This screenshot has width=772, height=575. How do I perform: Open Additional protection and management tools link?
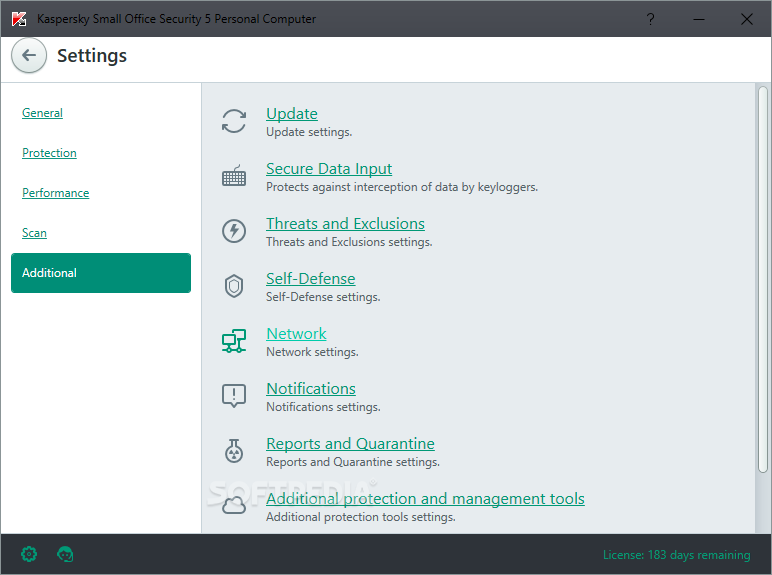pyautogui.click(x=425, y=499)
